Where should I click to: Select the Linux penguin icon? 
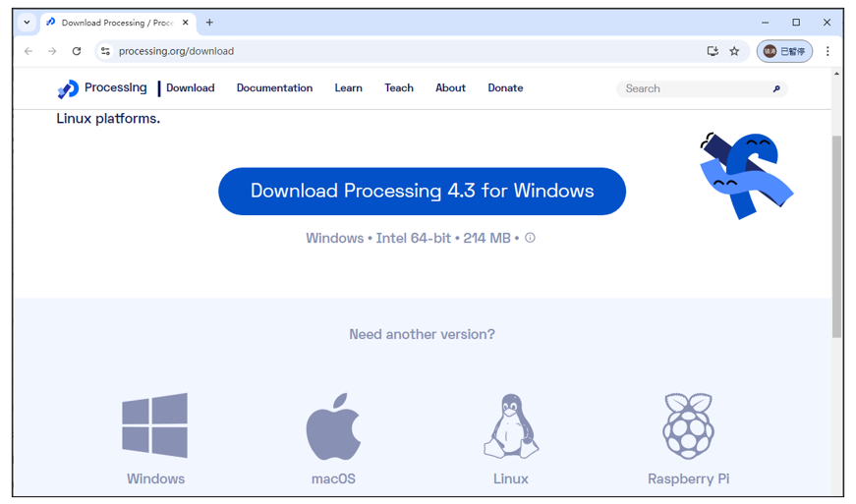pos(511,426)
